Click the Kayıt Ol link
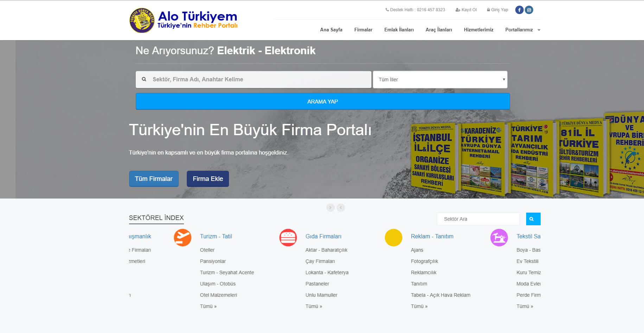This screenshot has width=644, height=333. (x=466, y=10)
